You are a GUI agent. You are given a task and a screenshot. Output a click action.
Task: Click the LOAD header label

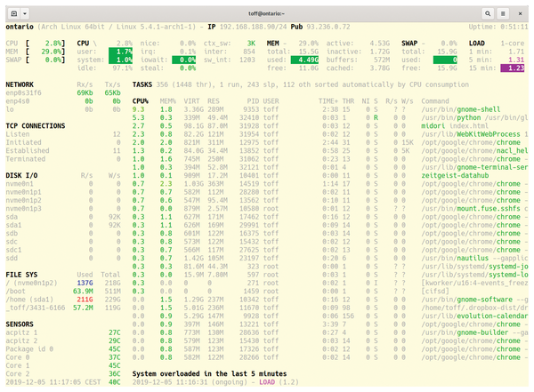(x=477, y=44)
